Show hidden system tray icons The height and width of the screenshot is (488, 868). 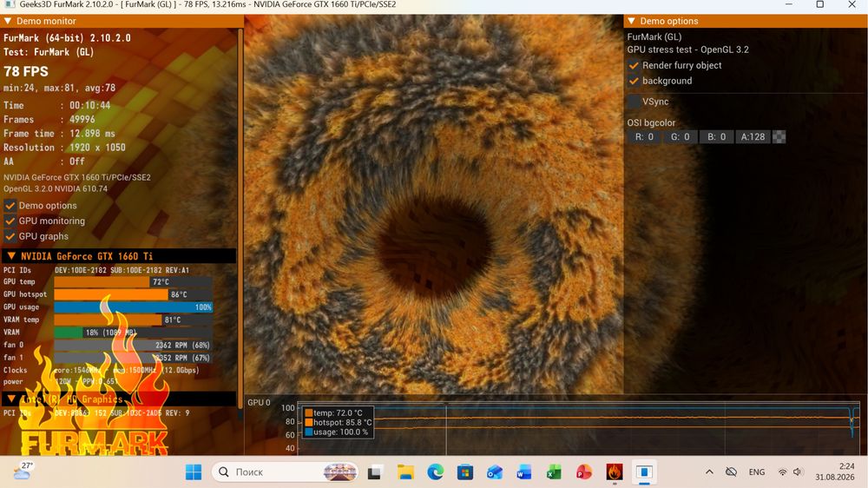[709, 472]
